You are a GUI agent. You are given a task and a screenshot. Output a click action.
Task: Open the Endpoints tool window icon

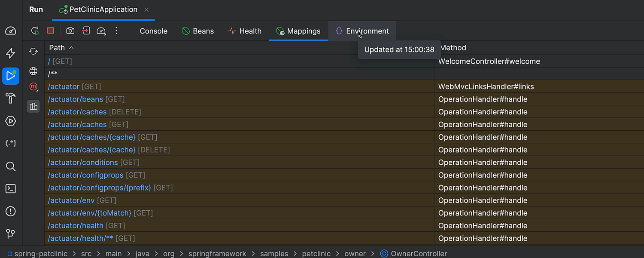(11, 143)
